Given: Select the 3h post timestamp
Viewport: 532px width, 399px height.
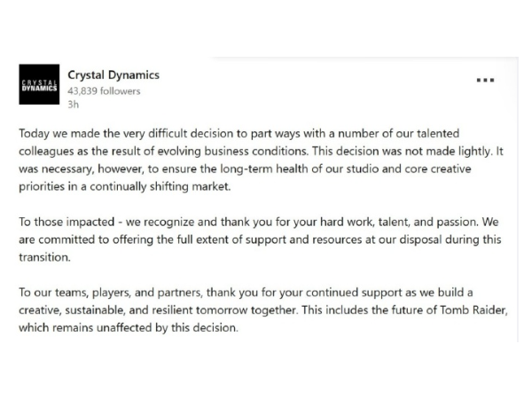Looking at the screenshot, I should [73, 104].
